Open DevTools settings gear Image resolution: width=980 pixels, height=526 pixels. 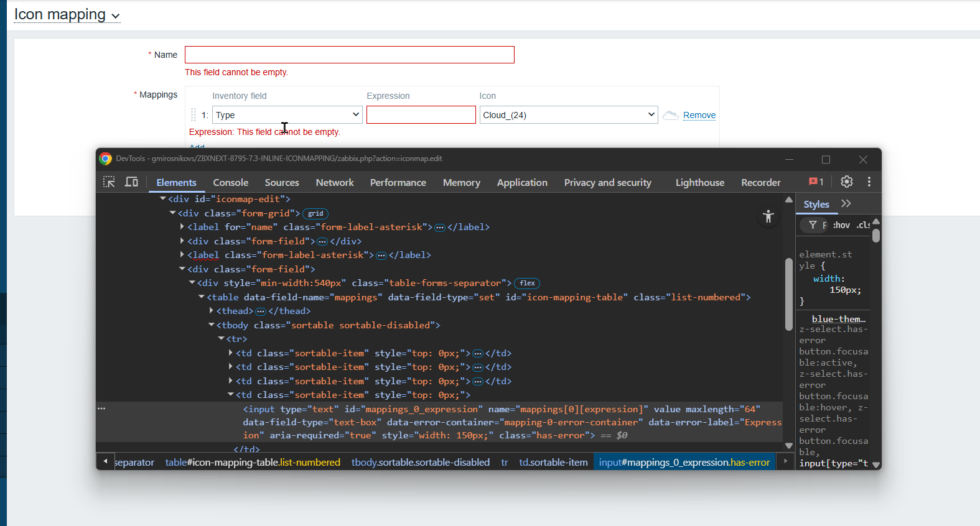click(x=846, y=182)
